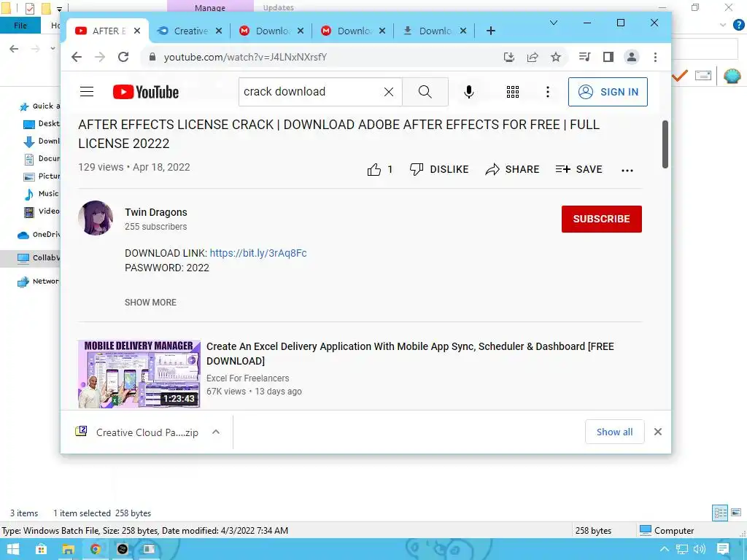747x560 pixels.
Task: Open Twin Dragons channel name
Action: click(x=156, y=212)
